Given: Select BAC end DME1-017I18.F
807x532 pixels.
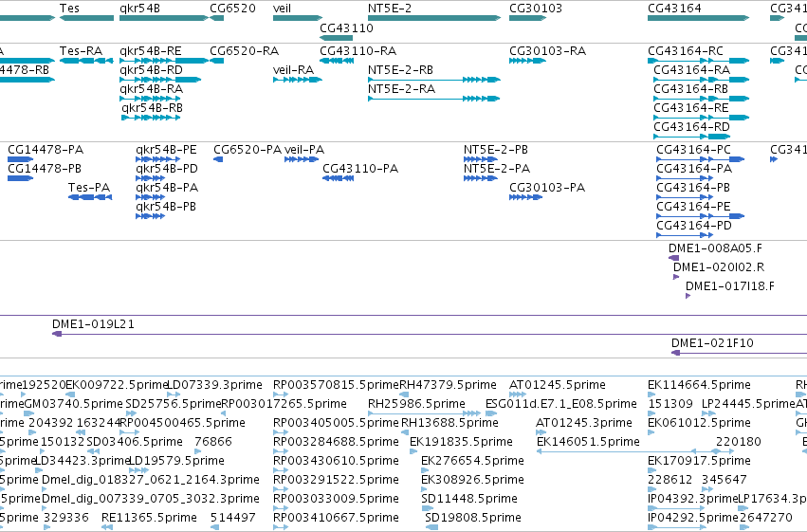Looking at the screenshot, I should coord(730,286).
